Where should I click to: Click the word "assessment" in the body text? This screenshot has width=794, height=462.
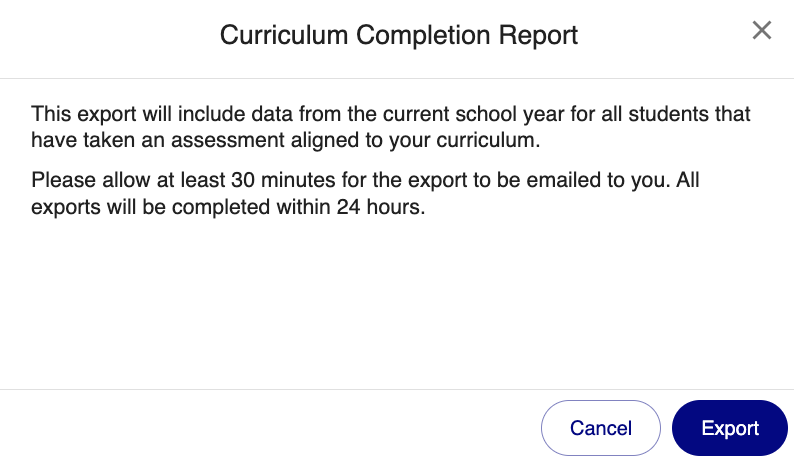pyautogui.click(x=227, y=140)
